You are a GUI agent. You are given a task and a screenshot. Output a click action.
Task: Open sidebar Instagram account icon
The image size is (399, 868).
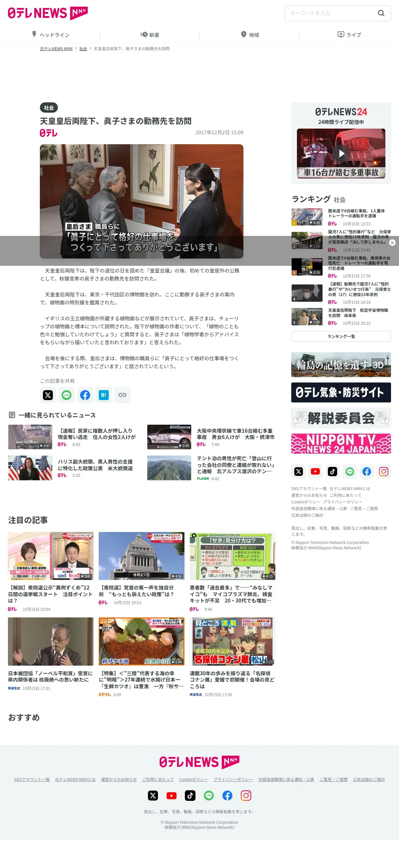pos(384,471)
